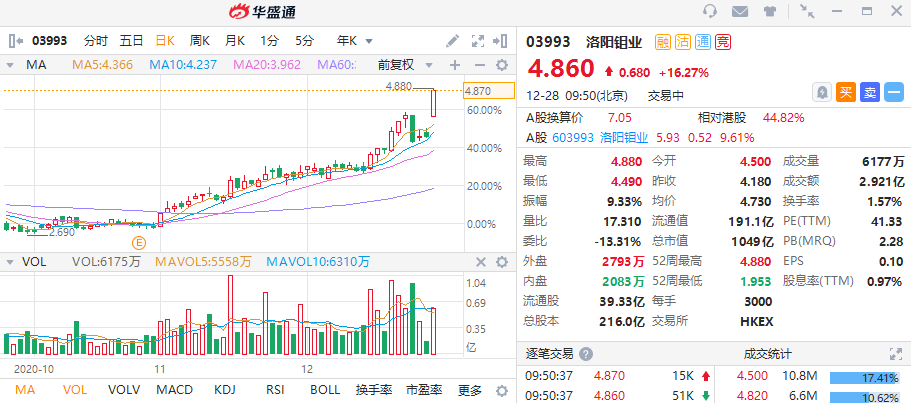Image resolution: width=911 pixels, height=403 pixels.
Task: Click the price alert bell icon
Action: tap(822, 92)
